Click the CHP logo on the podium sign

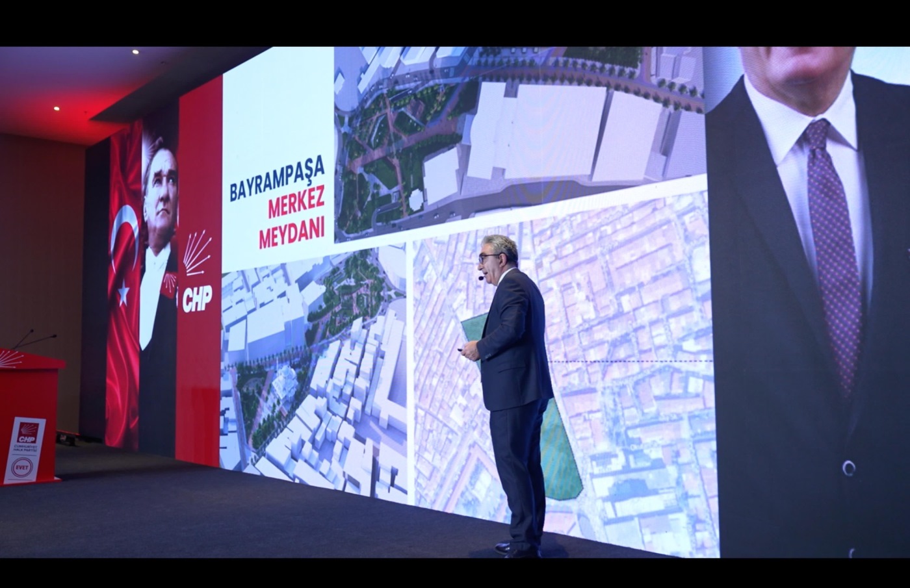pos(28,433)
